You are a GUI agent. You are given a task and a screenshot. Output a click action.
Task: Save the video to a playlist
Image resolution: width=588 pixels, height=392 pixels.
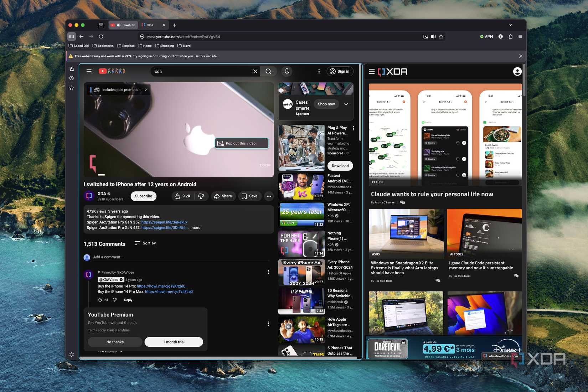tap(250, 196)
